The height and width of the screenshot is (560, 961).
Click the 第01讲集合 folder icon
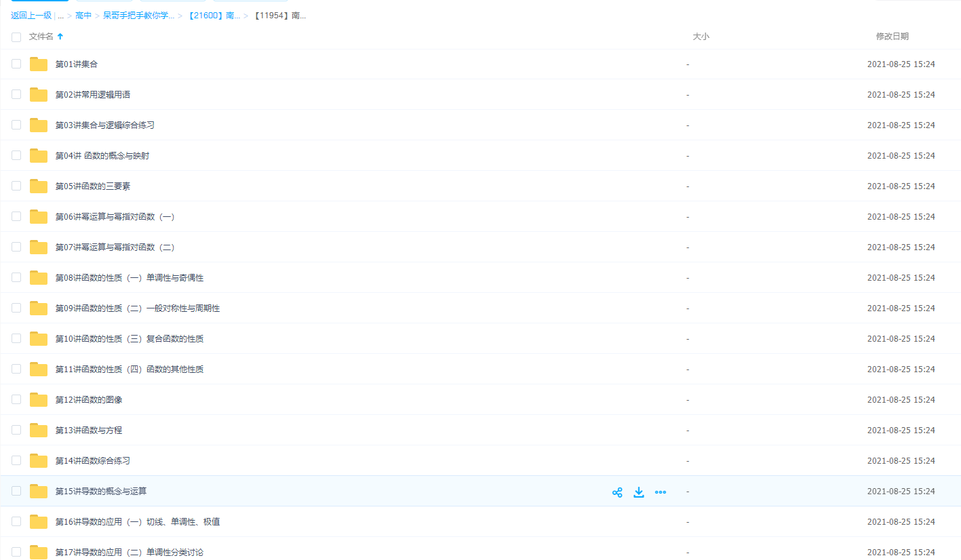point(39,64)
